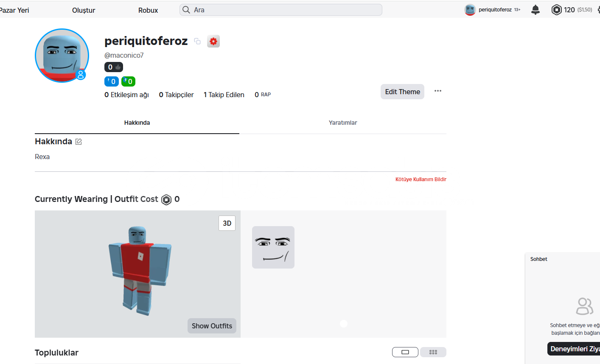Edit the Hakkında section with pencil icon

tap(79, 142)
